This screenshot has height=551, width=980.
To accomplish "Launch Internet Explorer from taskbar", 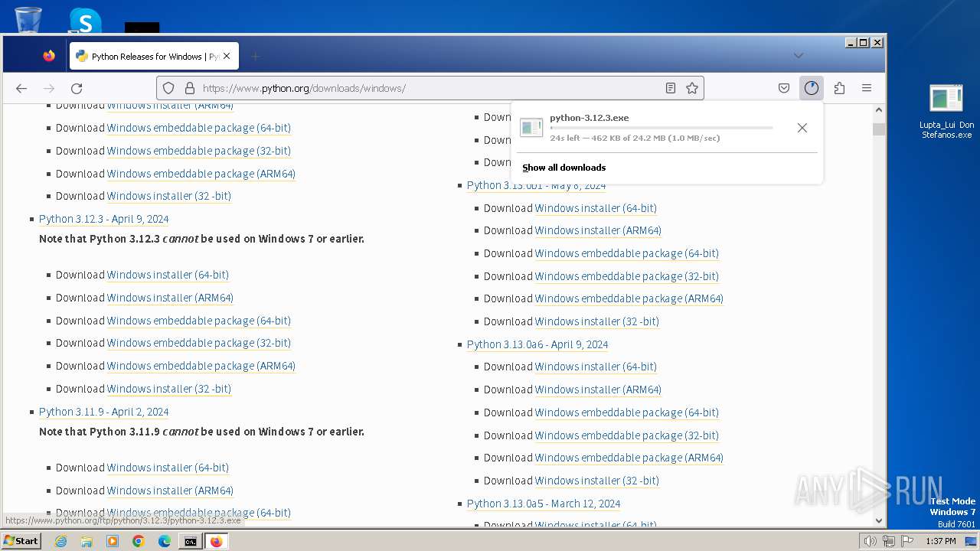I will click(61, 541).
